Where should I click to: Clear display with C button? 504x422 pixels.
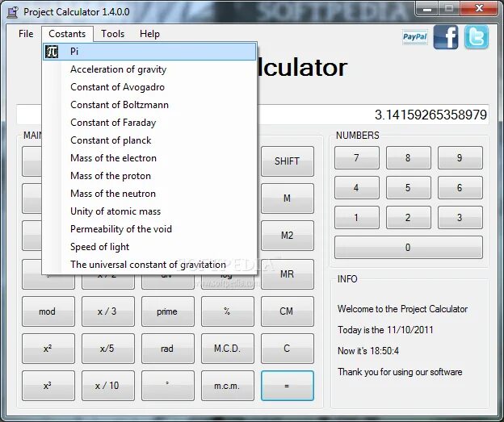[288, 349]
